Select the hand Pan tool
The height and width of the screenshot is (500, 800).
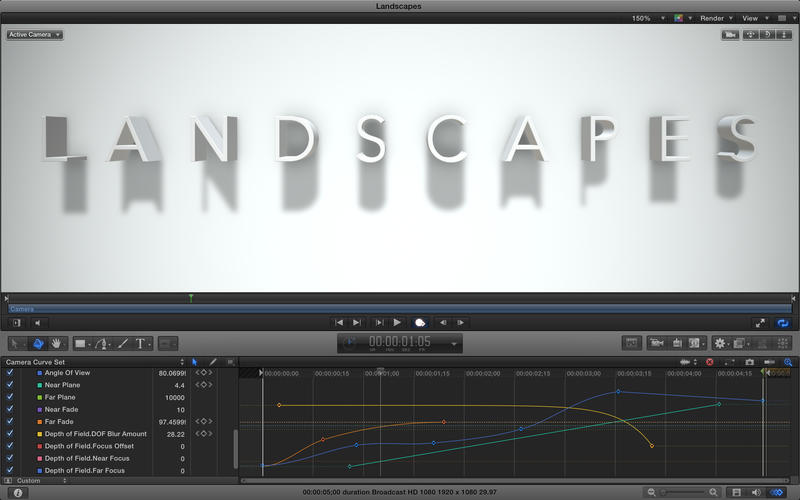point(57,343)
